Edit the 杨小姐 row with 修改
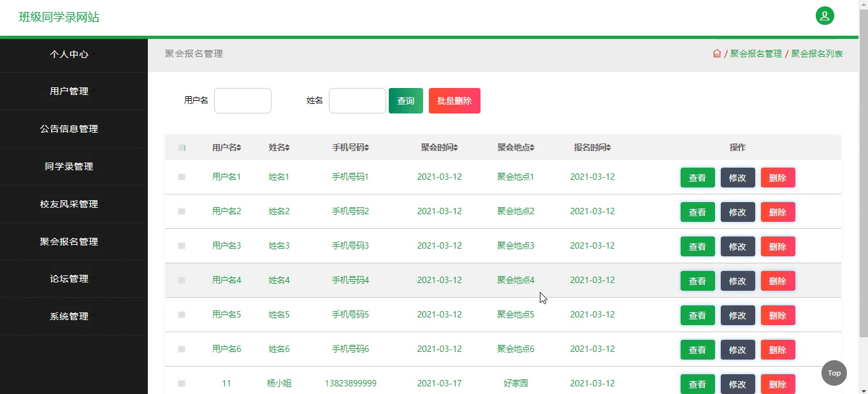 [x=738, y=384]
